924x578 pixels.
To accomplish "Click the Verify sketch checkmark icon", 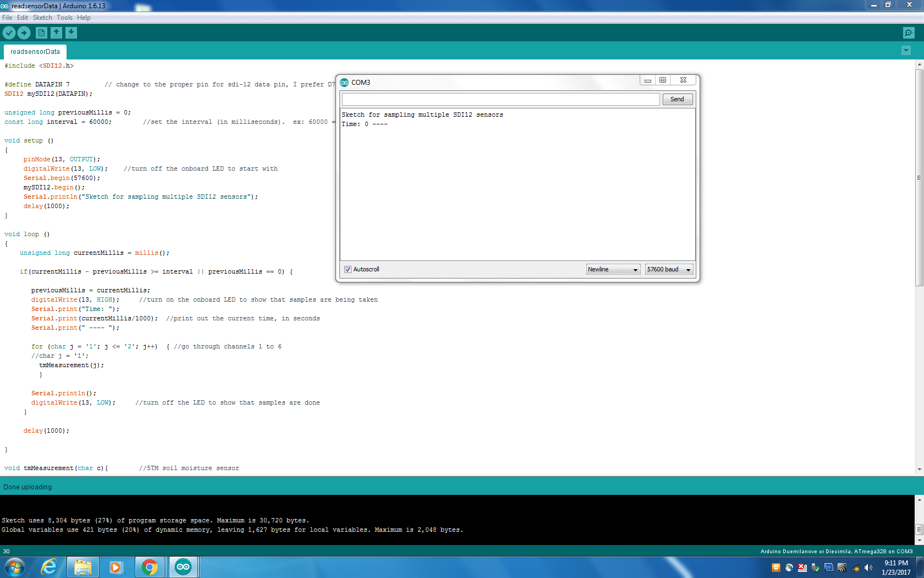I will point(9,33).
